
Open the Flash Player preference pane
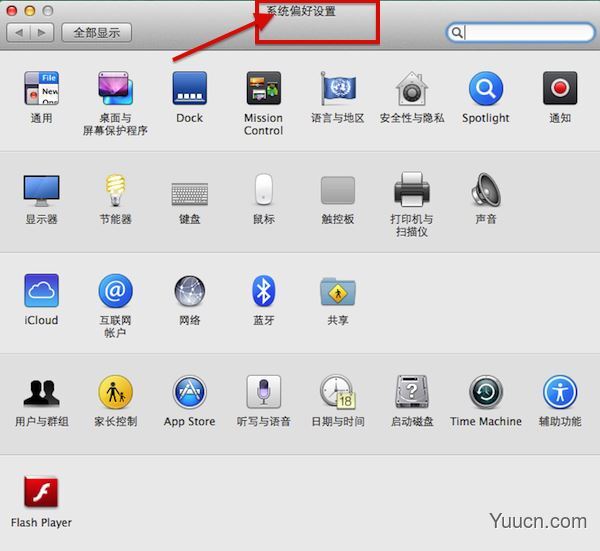click(41, 493)
